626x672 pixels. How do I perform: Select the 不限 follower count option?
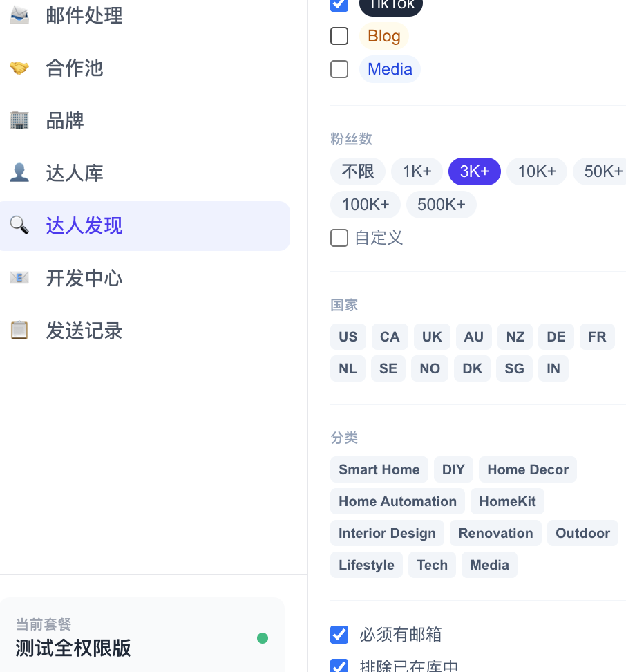click(x=357, y=171)
